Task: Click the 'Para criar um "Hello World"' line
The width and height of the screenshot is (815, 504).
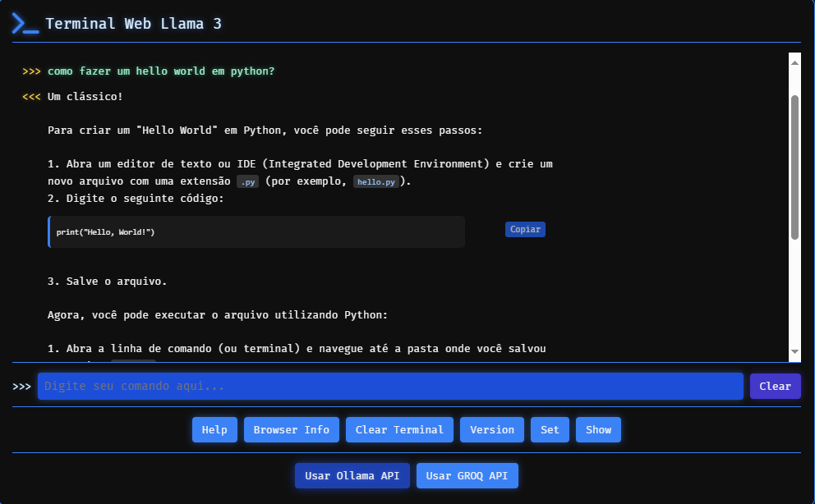Action: tap(265, 131)
